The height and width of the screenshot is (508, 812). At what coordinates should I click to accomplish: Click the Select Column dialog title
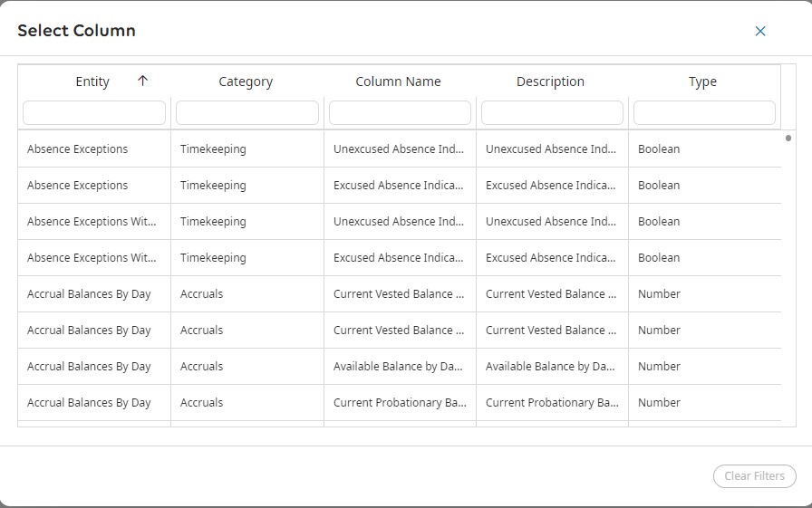(77, 31)
